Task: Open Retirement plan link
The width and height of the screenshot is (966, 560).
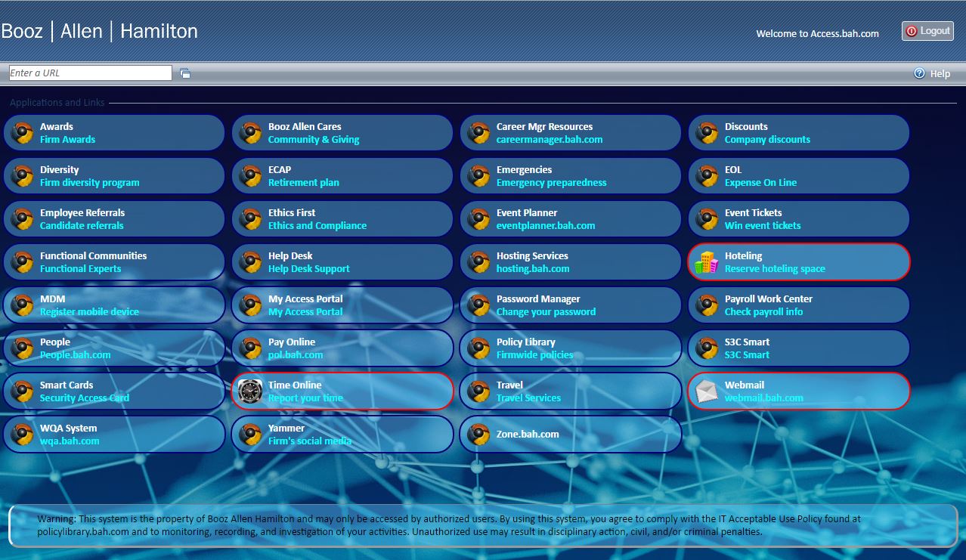Action: tap(304, 183)
